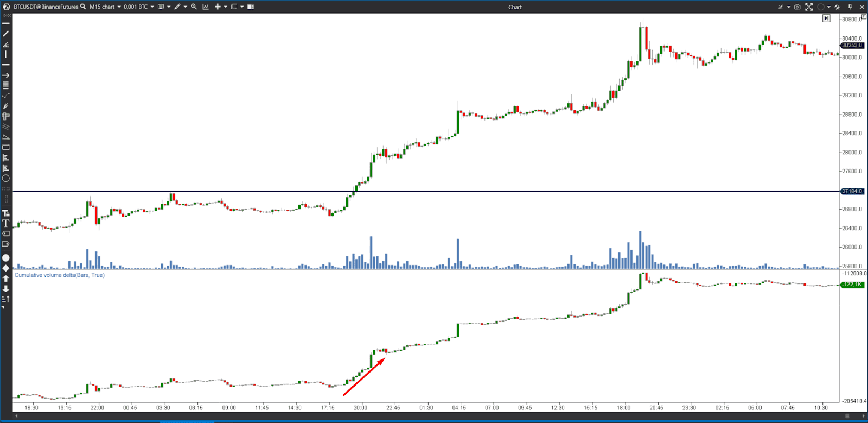
Task: Select the vertical line drawing tool
Action: click(x=6, y=54)
